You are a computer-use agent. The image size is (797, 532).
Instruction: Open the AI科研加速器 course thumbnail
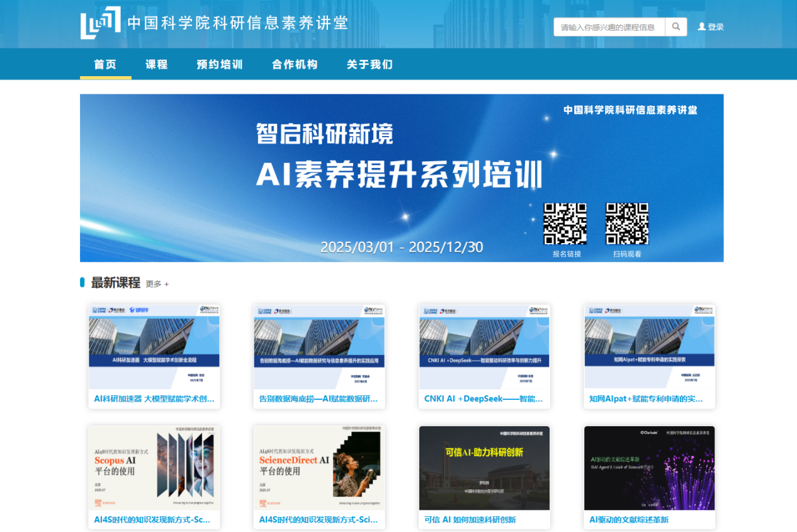[x=154, y=346]
